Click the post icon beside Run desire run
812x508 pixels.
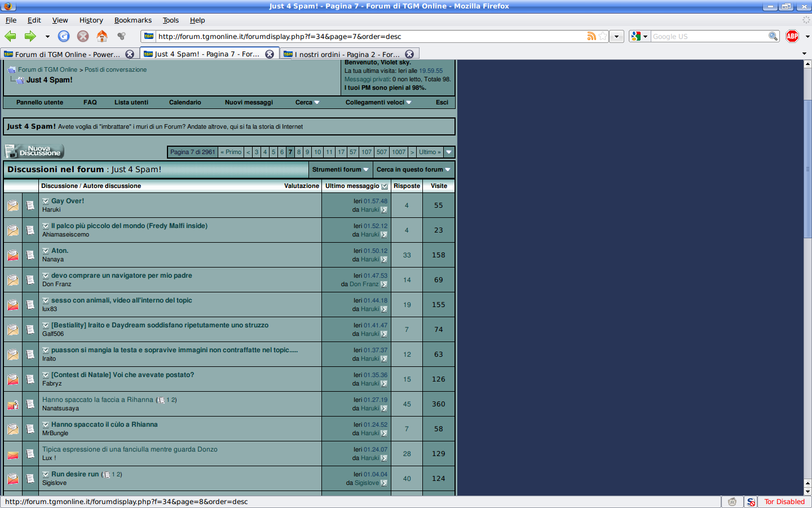coord(30,479)
